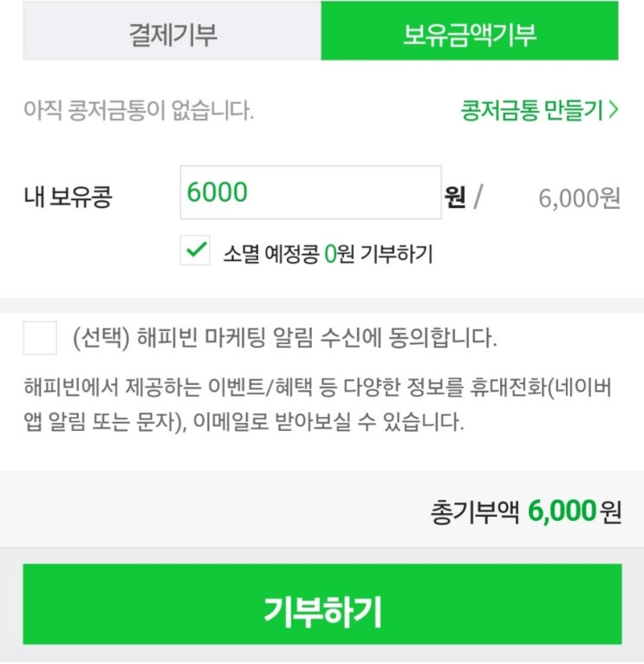
Task: Switch to the 결제기부 tab
Action: pyautogui.click(x=172, y=35)
